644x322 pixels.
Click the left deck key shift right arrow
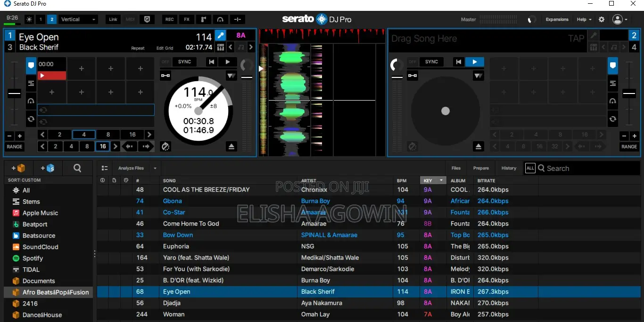(x=251, y=47)
